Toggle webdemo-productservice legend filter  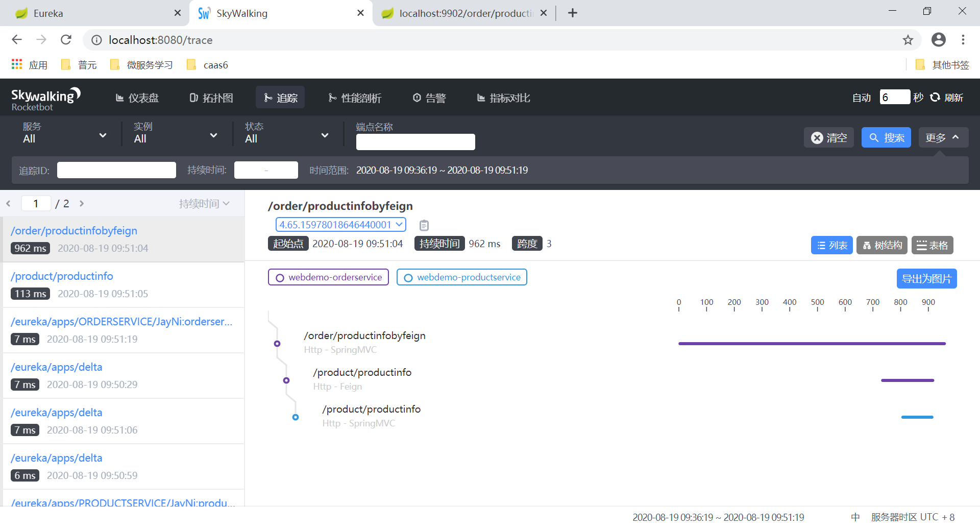point(461,277)
